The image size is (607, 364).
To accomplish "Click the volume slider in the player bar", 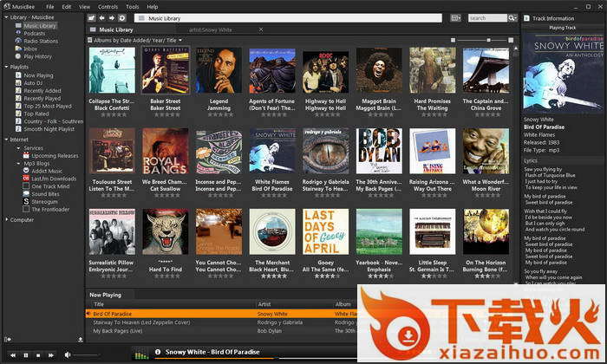I will coord(87,354).
